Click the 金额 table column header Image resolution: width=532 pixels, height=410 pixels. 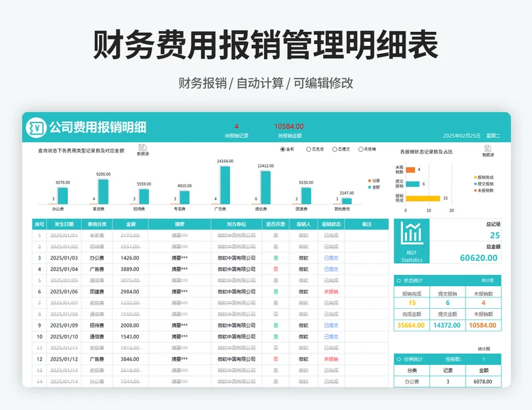(130, 224)
